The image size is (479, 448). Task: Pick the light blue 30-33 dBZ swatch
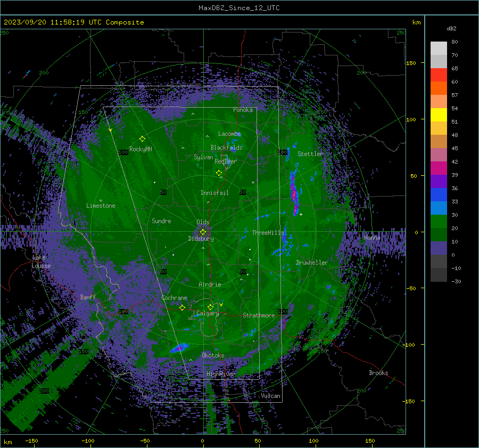pos(439,208)
